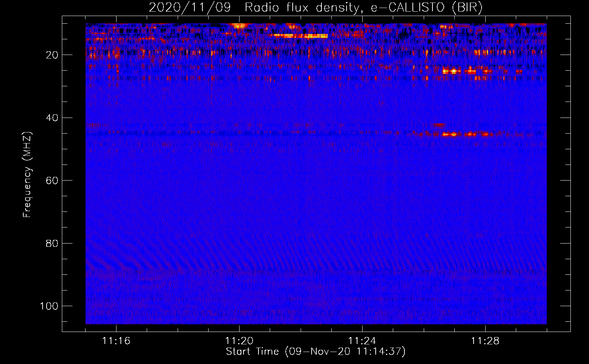Click the 'Frequency (MHZ)' axis label
The height and width of the screenshot is (364, 589).
point(28,175)
